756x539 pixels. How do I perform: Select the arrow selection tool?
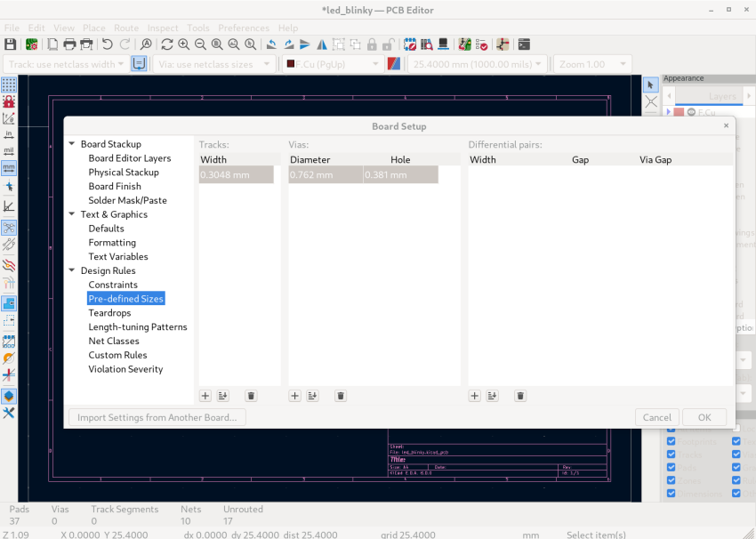tap(650, 84)
